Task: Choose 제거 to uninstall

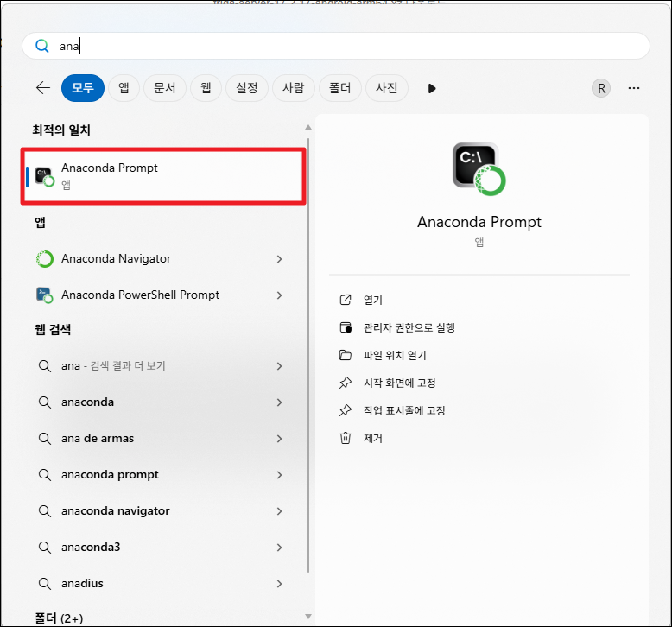Action: [373, 438]
